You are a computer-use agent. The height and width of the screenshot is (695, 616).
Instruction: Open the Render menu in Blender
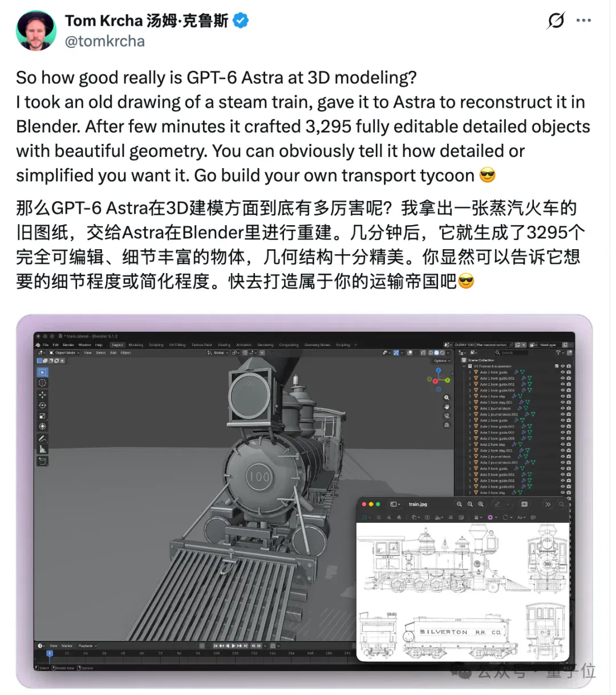click(68, 344)
